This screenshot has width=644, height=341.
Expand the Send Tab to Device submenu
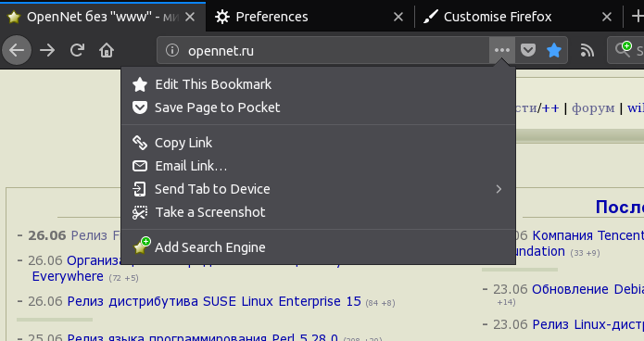pyautogui.click(x=319, y=189)
